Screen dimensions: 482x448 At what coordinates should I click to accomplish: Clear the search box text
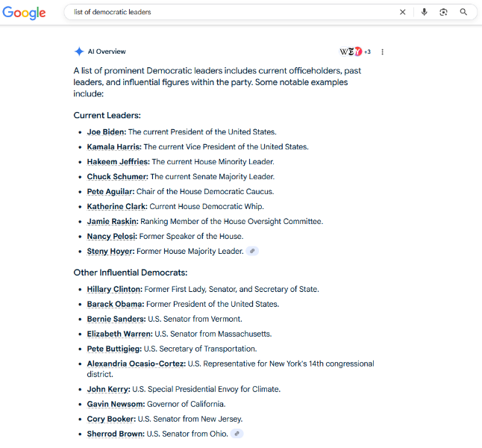[403, 12]
